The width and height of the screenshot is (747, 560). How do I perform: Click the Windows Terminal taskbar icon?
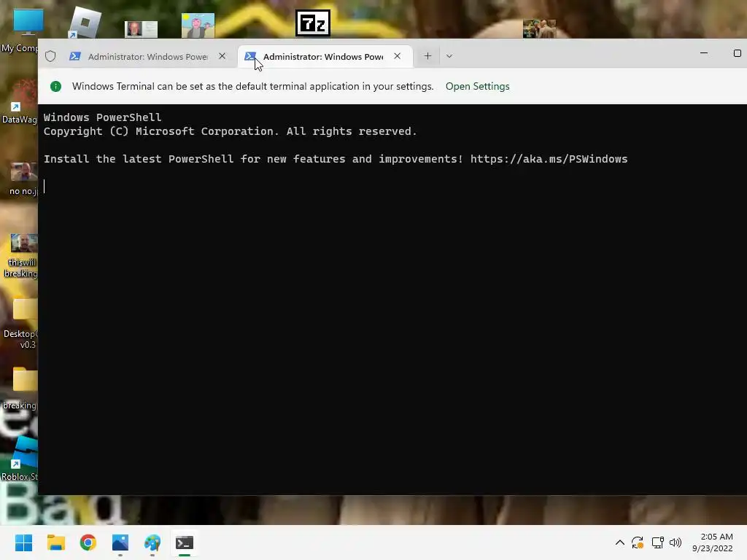click(x=185, y=542)
